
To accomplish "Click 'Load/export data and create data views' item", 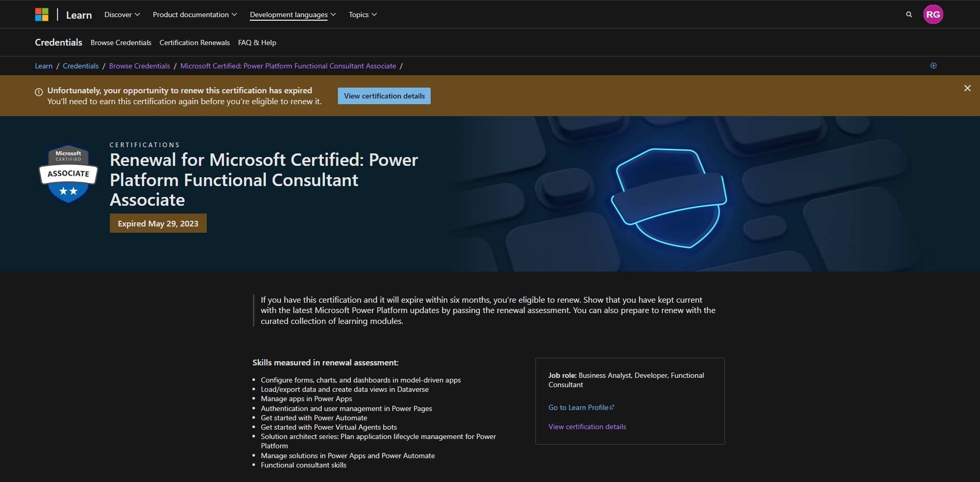I will click(345, 389).
